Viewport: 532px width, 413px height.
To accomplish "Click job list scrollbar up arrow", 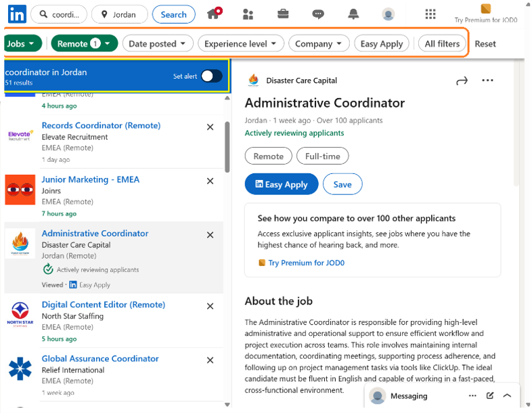I will tap(227, 98).
